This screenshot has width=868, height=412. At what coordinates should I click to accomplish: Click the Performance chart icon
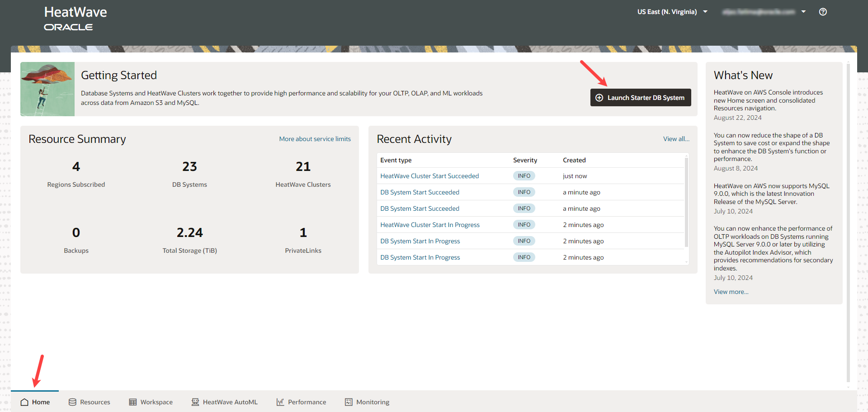point(280,402)
